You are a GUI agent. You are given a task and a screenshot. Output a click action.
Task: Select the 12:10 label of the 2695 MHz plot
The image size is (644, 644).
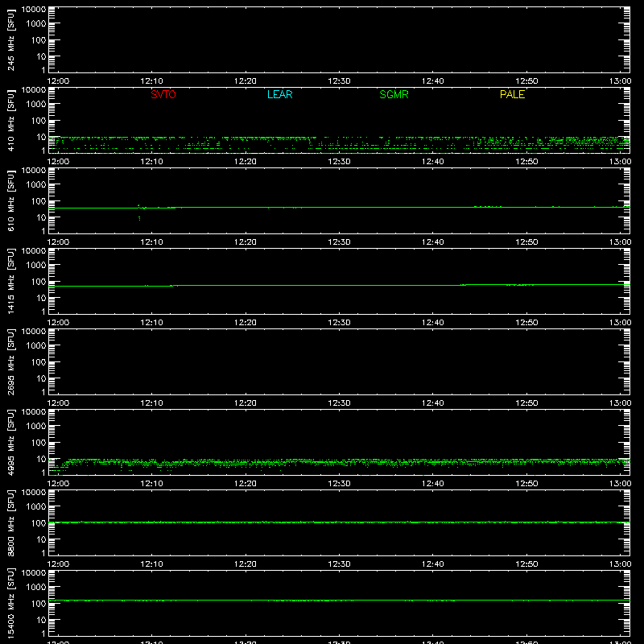point(152,403)
